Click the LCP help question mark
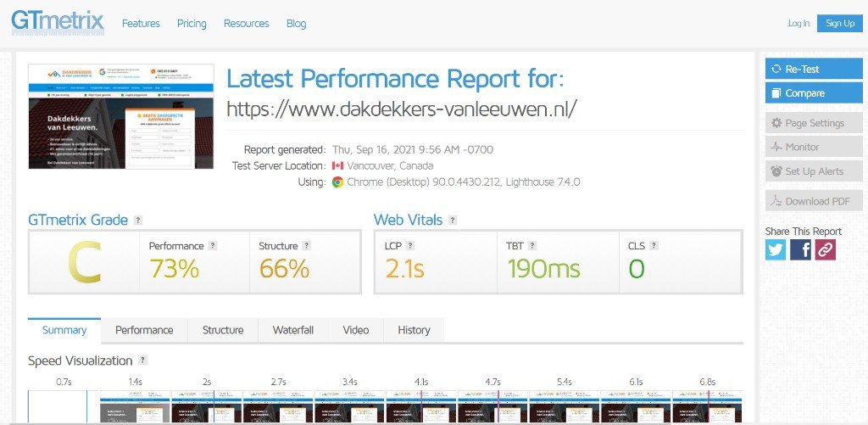 pos(410,245)
